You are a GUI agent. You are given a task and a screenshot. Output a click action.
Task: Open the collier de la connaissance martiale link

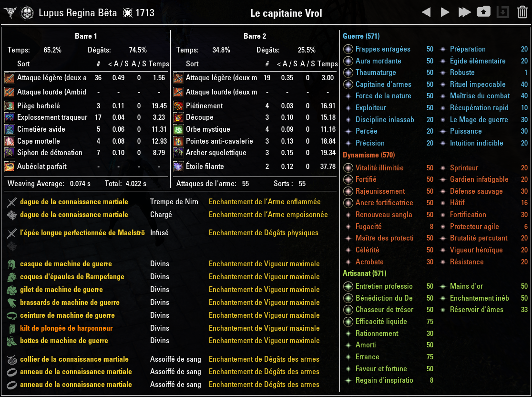pyautogui.click(x=74, y=359)
